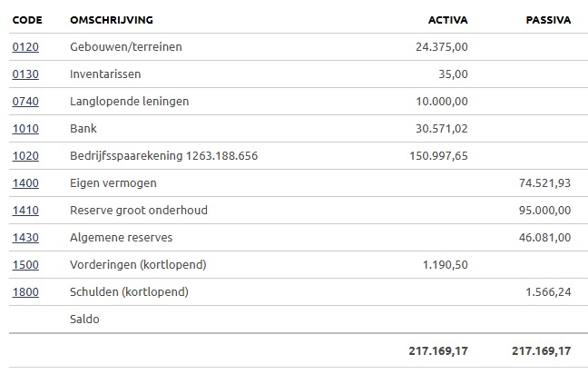Click the OMSCHRIJVING column header

(x=112, y=20)
